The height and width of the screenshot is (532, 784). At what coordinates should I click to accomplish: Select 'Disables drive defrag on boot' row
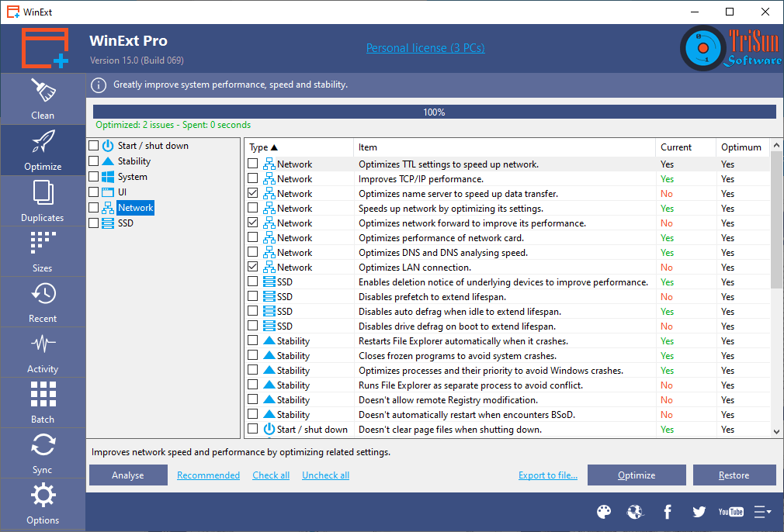pos(507,326)
